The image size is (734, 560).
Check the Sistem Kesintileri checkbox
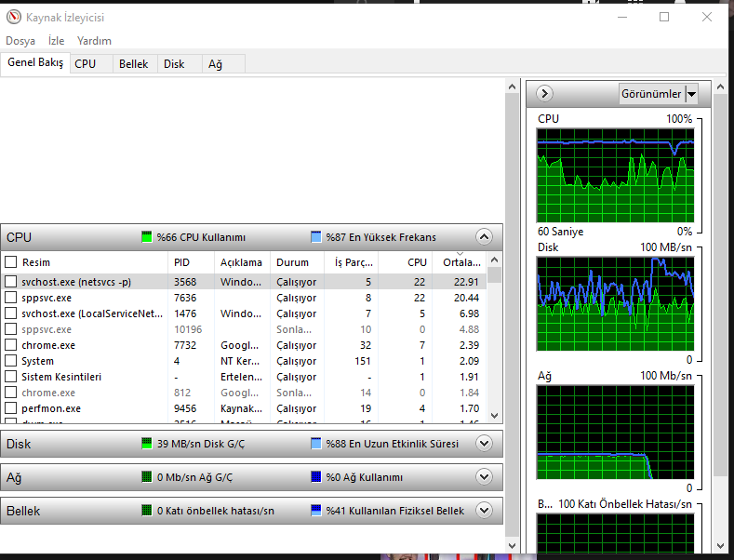(11, 377)
